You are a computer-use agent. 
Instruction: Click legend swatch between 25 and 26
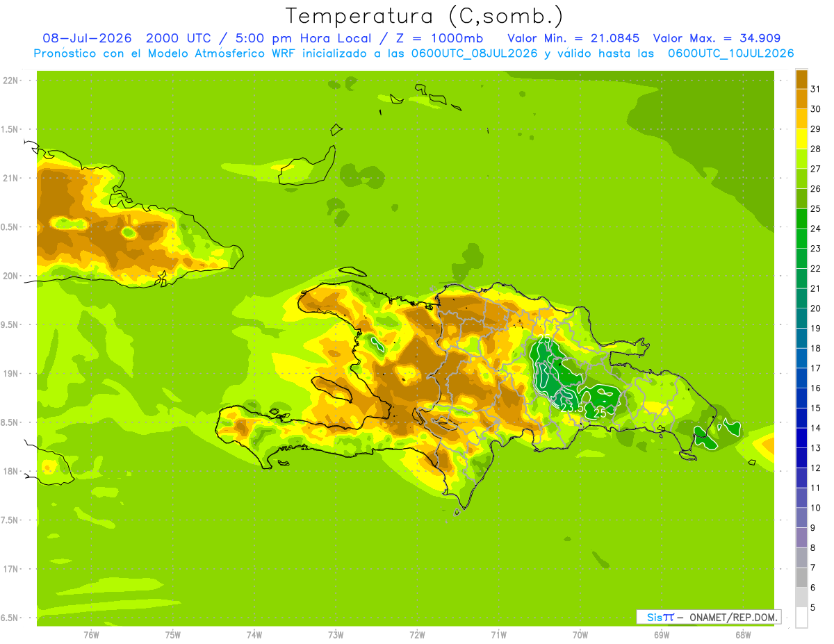(x=801, y=199)
